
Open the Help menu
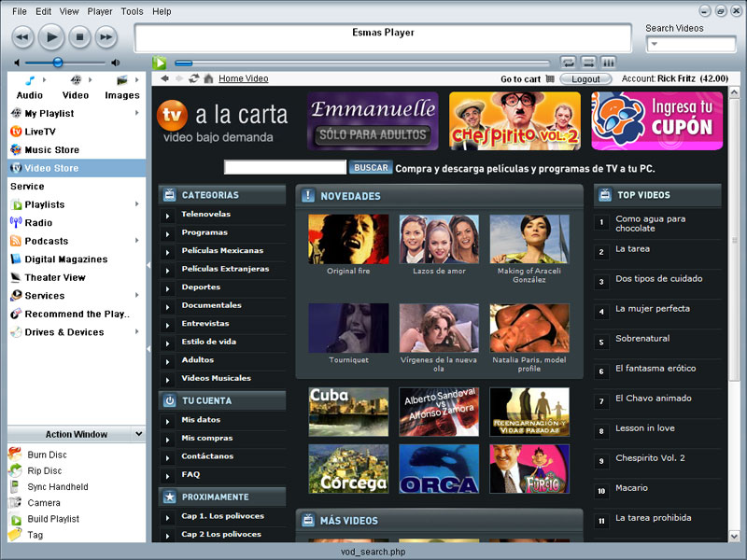click(162, 11)
